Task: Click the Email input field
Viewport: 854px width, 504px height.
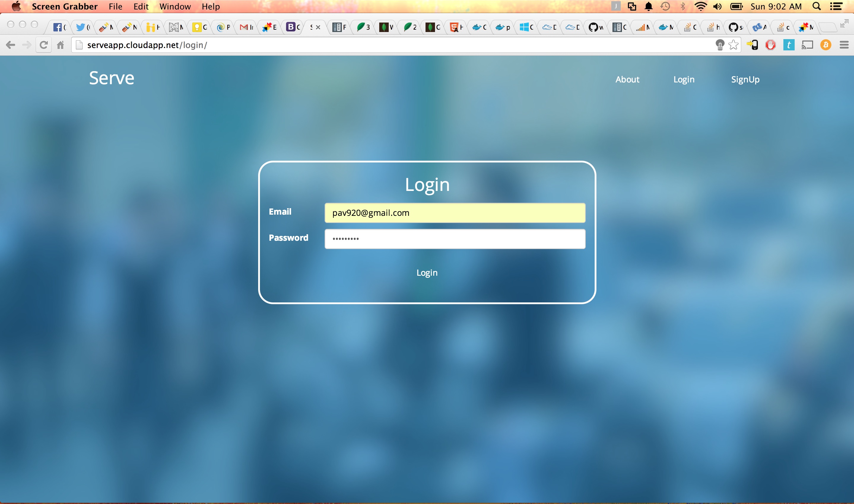Action: click(x=455, y=213)
